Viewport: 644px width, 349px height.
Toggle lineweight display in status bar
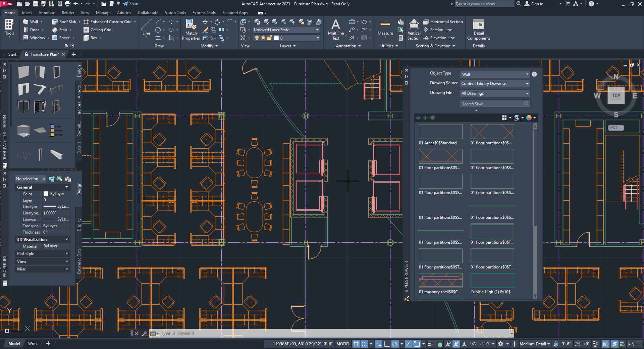click(430, 344)
